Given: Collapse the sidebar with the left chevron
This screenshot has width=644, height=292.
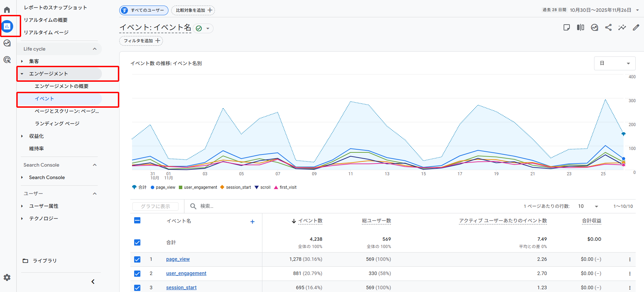Looking at the screenshot, I should (x=93, y=282).
